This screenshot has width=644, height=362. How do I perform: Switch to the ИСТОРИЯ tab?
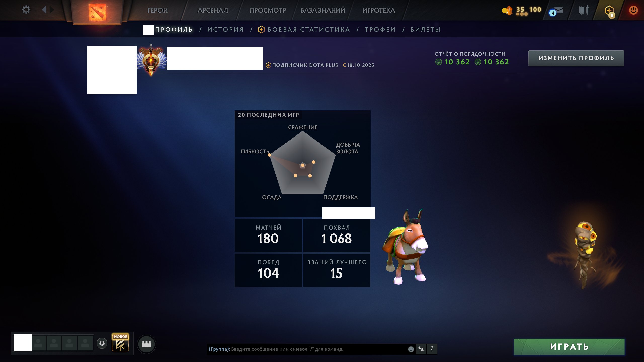tap(225, 30)
